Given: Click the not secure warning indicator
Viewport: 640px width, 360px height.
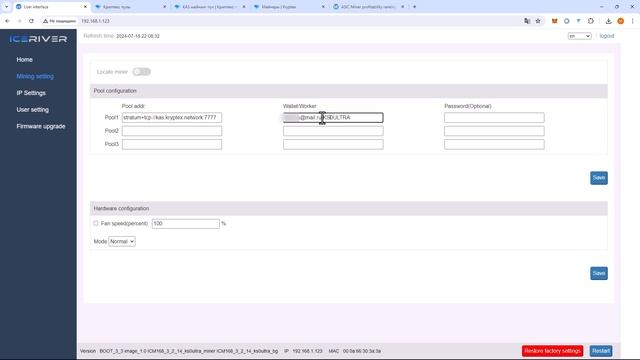Looking at the screenshot, I should coord(60,21).
